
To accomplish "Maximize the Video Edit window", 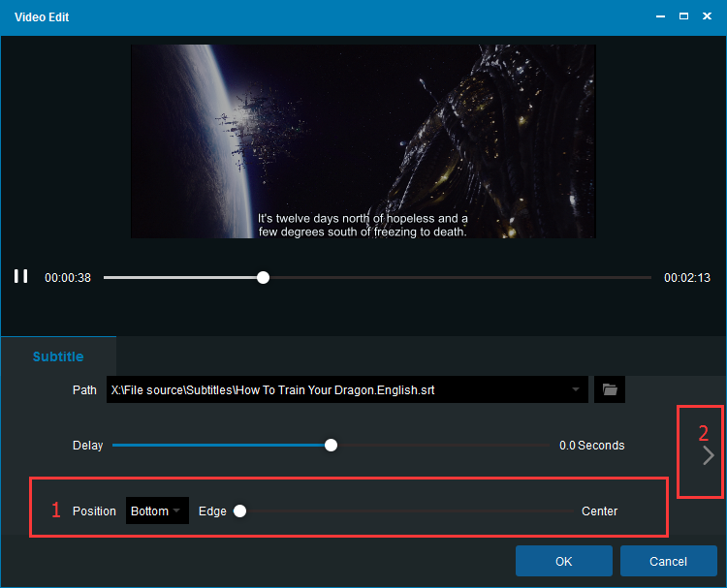I will 683,17.
